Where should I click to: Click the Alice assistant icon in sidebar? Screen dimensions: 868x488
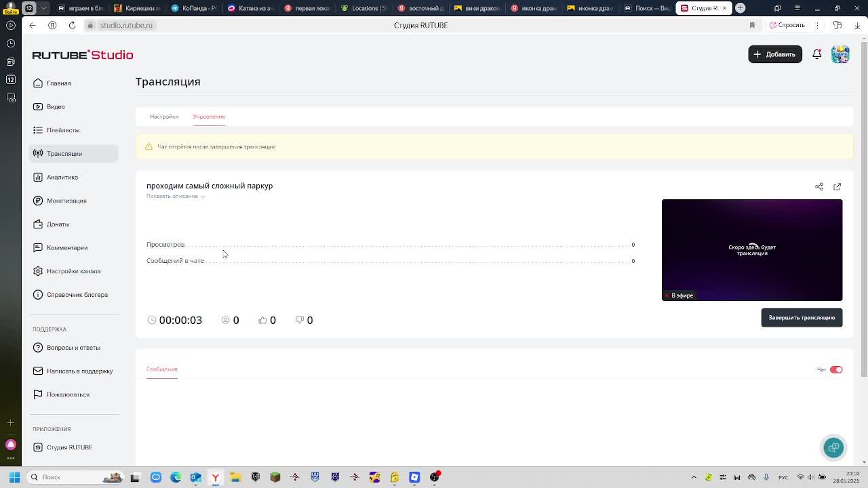[x=11, y=445]
